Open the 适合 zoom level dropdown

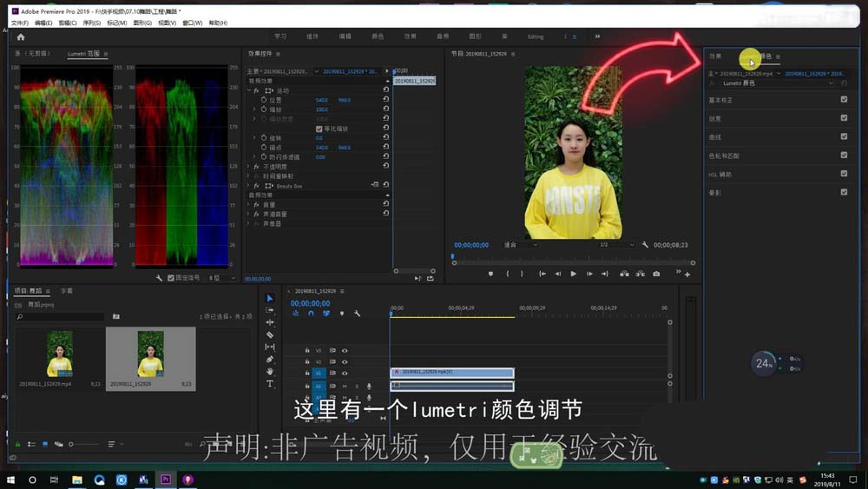point(521,245)
